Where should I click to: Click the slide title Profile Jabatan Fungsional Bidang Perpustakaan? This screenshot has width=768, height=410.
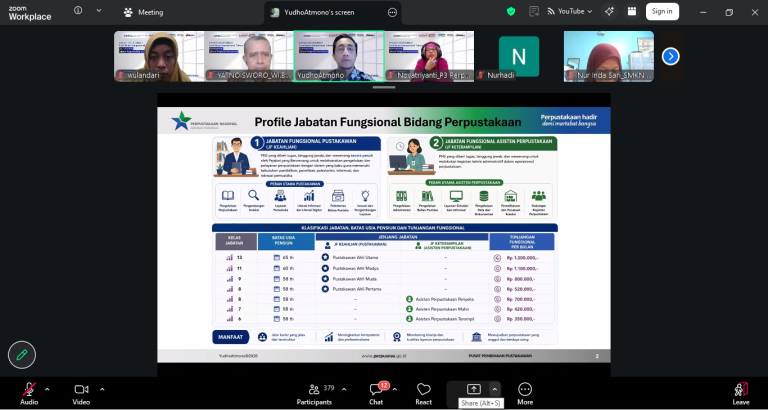pyautogui.click(x=387, y=122)
